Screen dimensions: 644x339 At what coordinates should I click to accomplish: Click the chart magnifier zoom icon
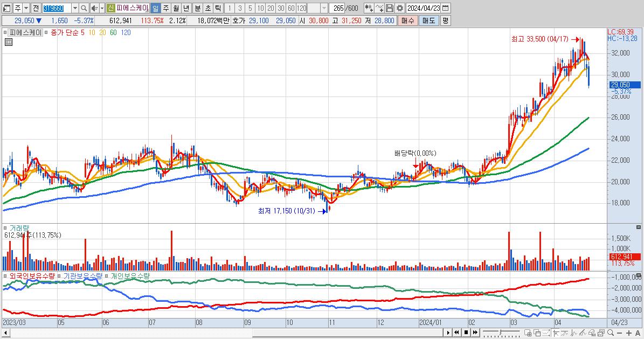611,333
